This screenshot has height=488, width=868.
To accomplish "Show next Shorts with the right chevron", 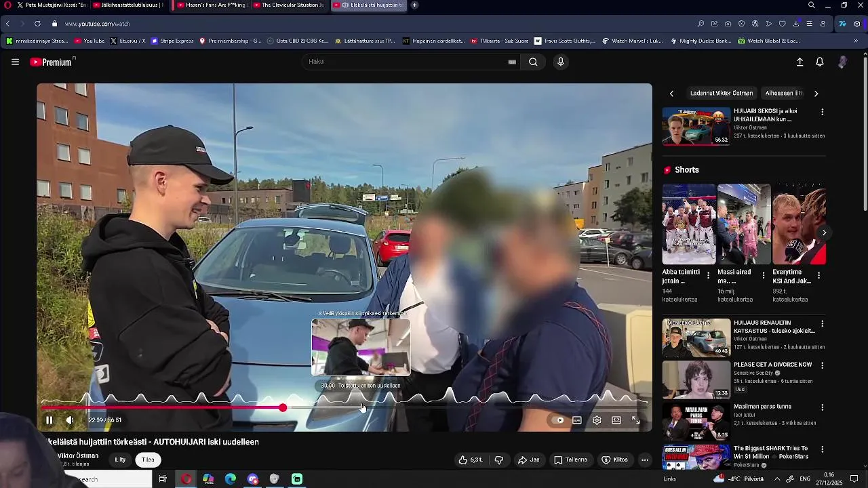I will 824,232.
